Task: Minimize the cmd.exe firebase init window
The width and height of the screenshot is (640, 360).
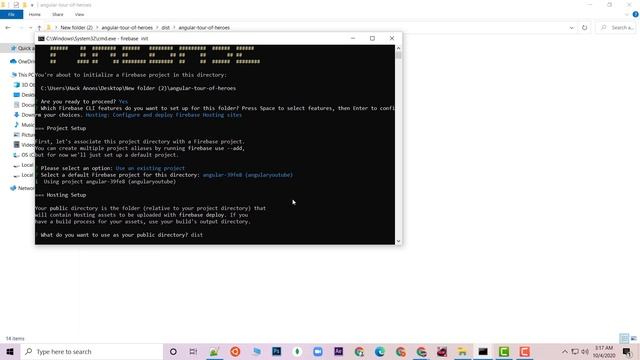Action: coord(353,38)
